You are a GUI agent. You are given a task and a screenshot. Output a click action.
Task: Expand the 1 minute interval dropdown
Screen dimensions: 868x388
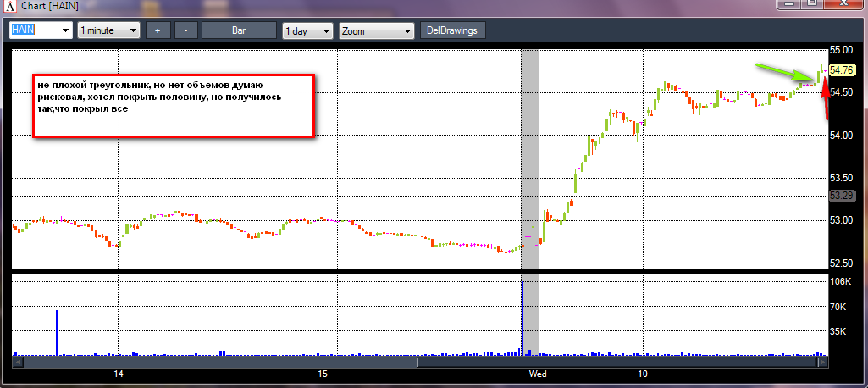coord(133,30)
